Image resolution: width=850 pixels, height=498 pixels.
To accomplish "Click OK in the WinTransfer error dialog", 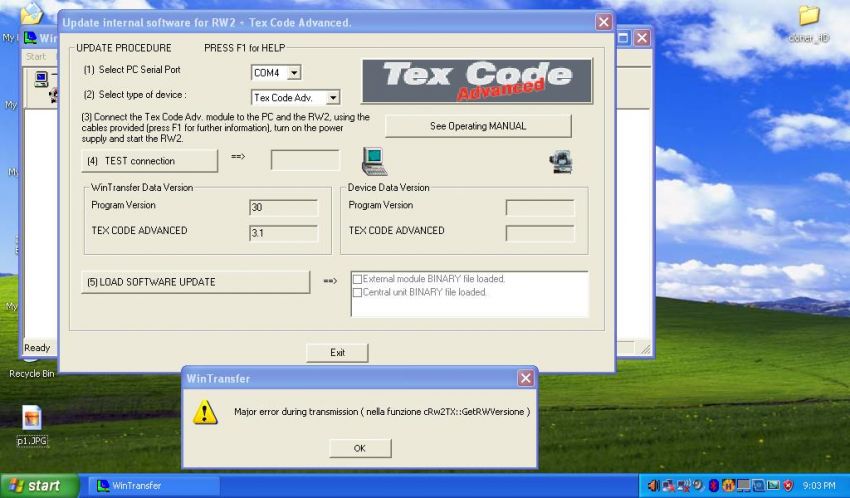I will pos(360,448).
